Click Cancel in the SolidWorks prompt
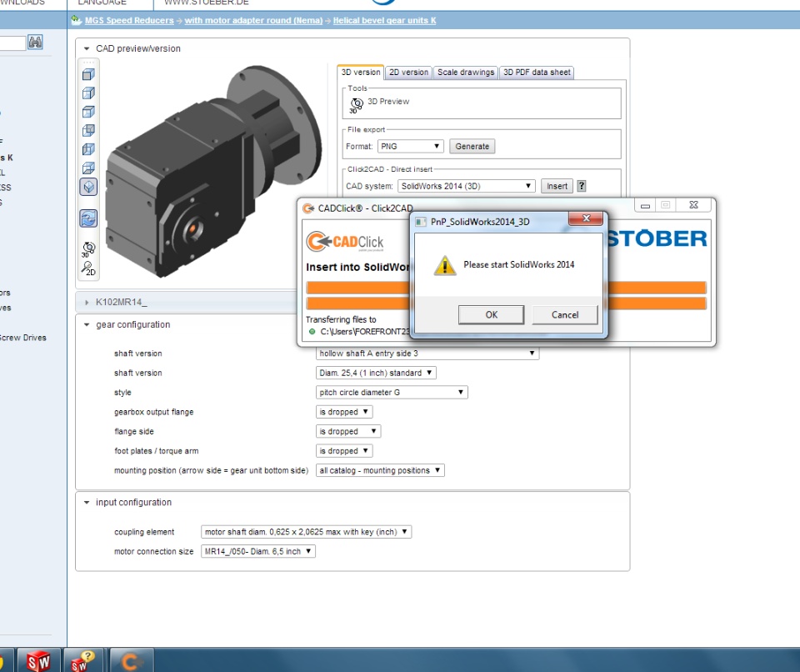 click(565, 314)
